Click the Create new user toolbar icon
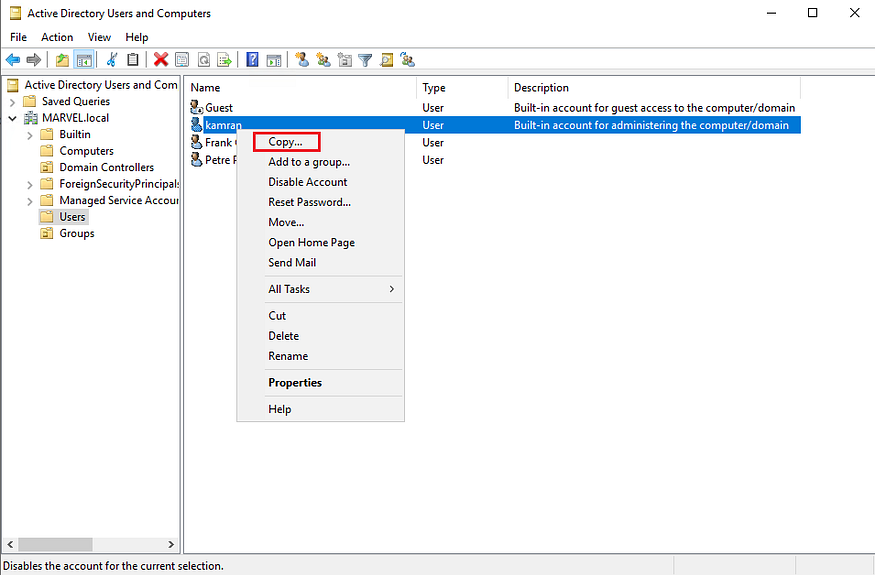The height and width of the screenshot is (575, 875). click(x=302, y=60)
